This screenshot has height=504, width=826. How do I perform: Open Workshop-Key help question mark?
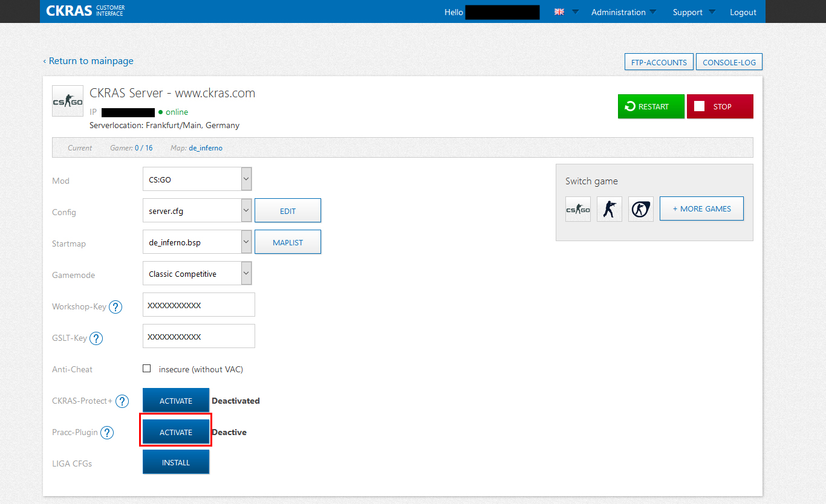[115, 307]
